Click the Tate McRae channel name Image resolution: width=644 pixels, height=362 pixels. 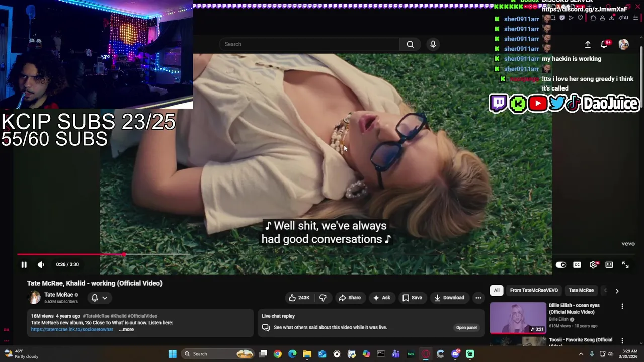(58, 295)
